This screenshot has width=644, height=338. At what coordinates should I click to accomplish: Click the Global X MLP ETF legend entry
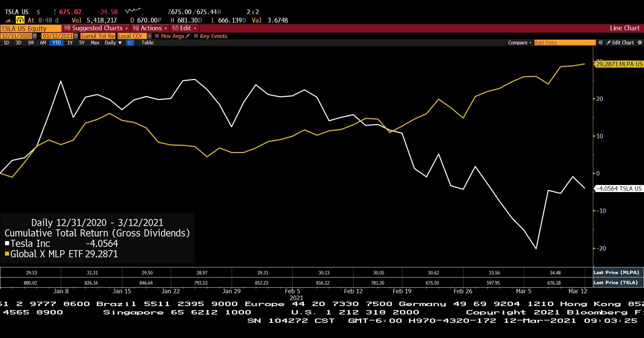[x=62, y=254]
